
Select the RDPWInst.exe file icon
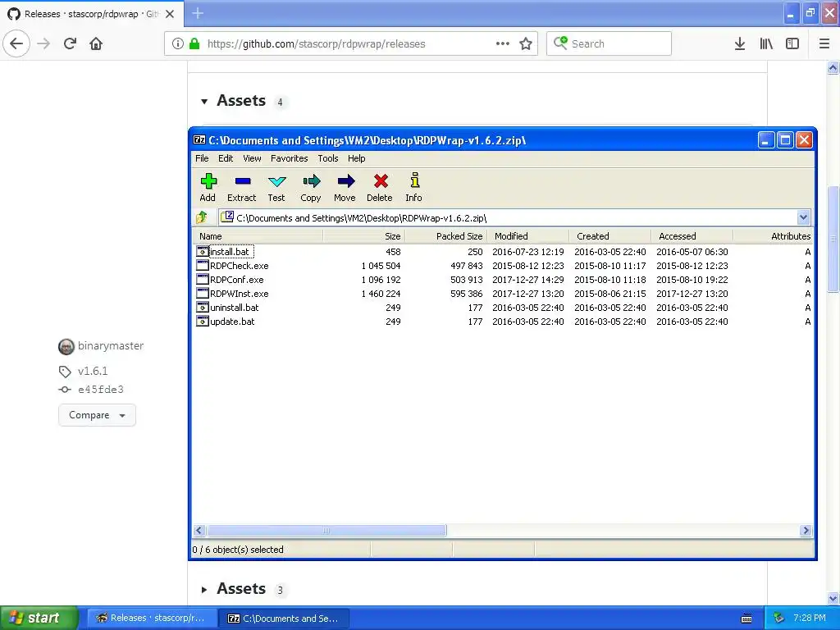pos(203,293)
